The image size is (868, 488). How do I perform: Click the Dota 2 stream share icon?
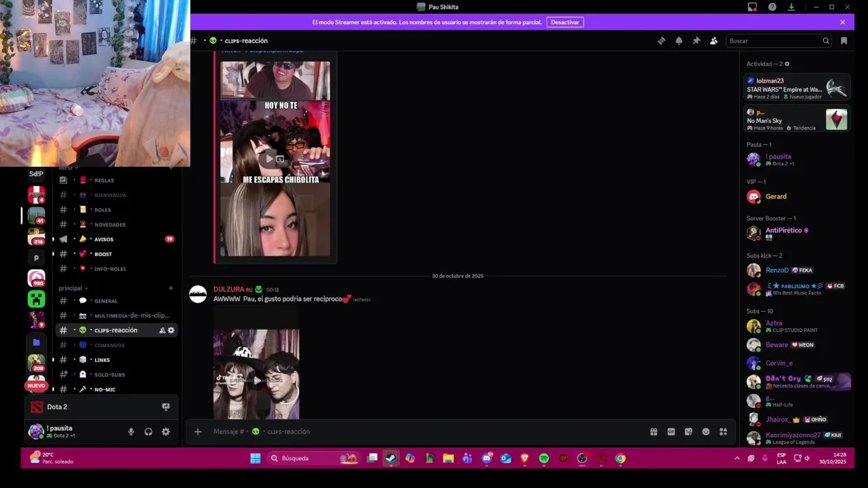(165, 407)
